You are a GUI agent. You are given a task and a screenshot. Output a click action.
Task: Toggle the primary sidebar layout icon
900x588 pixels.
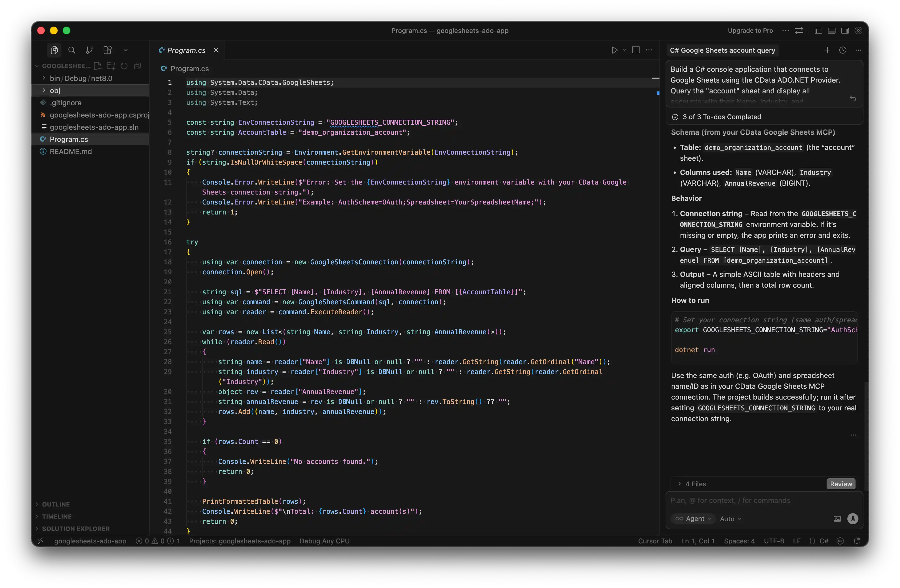coord(818,31)
